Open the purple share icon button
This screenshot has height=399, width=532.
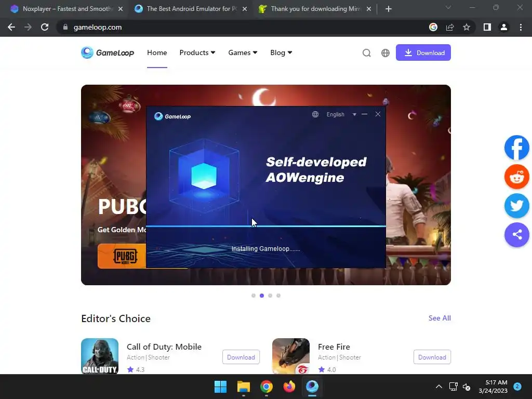coord(517,234)
